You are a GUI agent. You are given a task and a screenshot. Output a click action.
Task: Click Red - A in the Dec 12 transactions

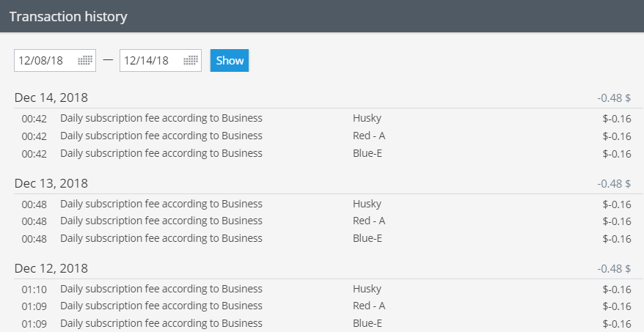369,306
